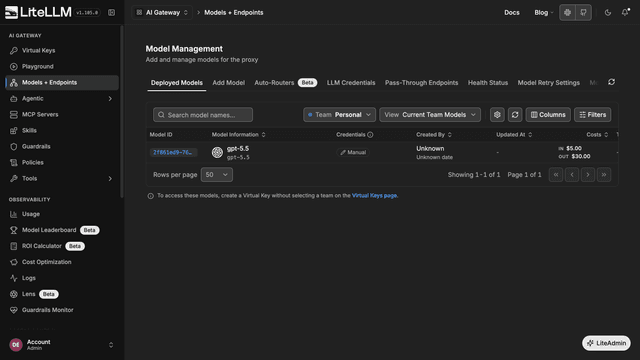This screenshot has height=360, width=640.
Task: Refresh the model table
Action: pos(515,115)
